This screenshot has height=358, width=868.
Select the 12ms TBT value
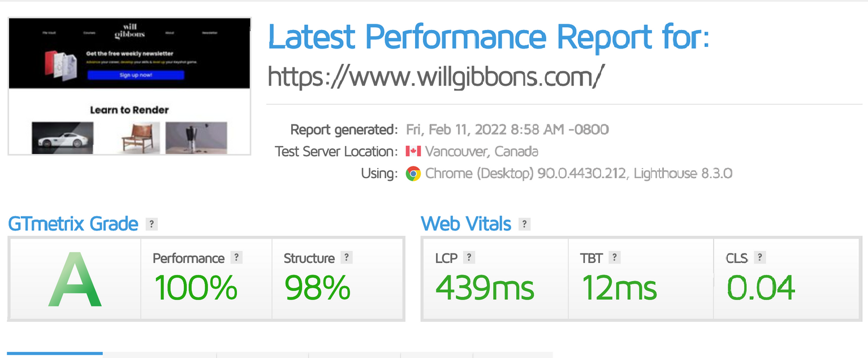pyautogui.click(x=619, y=287)
